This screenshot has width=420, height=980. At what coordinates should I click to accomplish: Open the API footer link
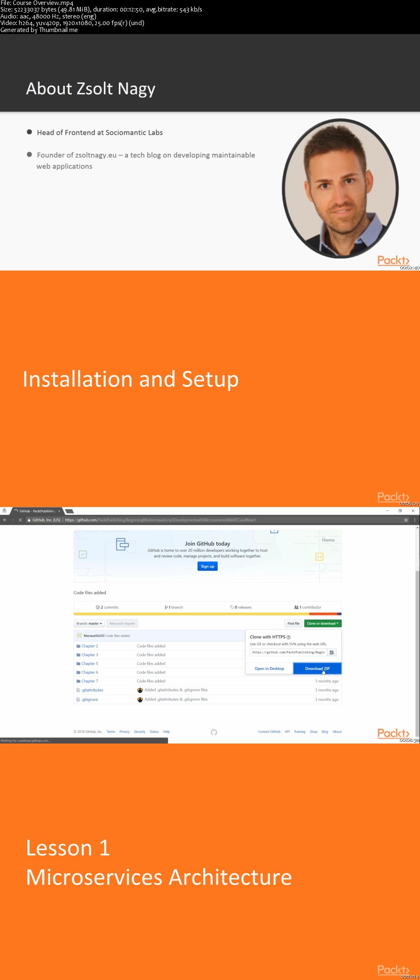tap(287, 732)
